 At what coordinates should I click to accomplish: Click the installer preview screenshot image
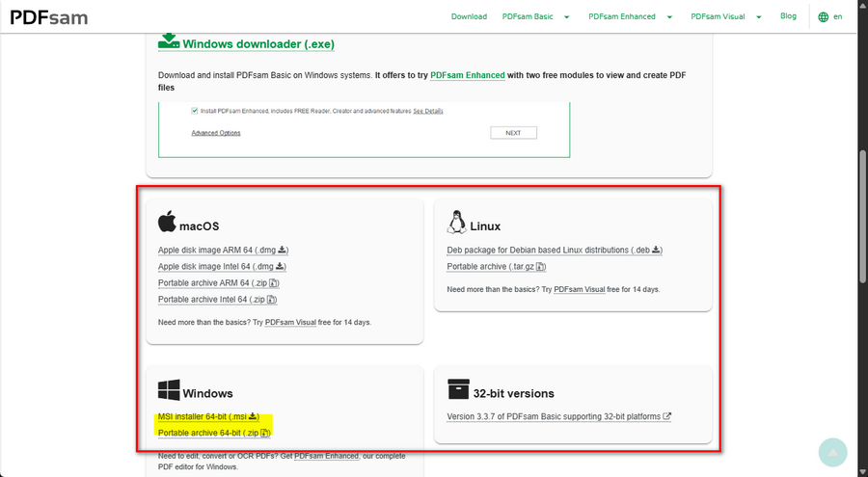click(364, 129)
